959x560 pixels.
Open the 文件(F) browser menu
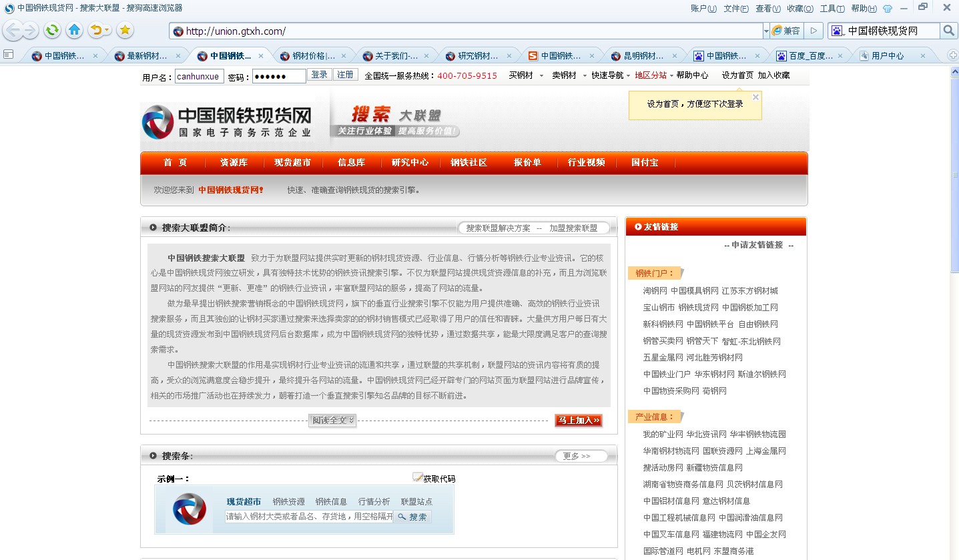point(736,9)
